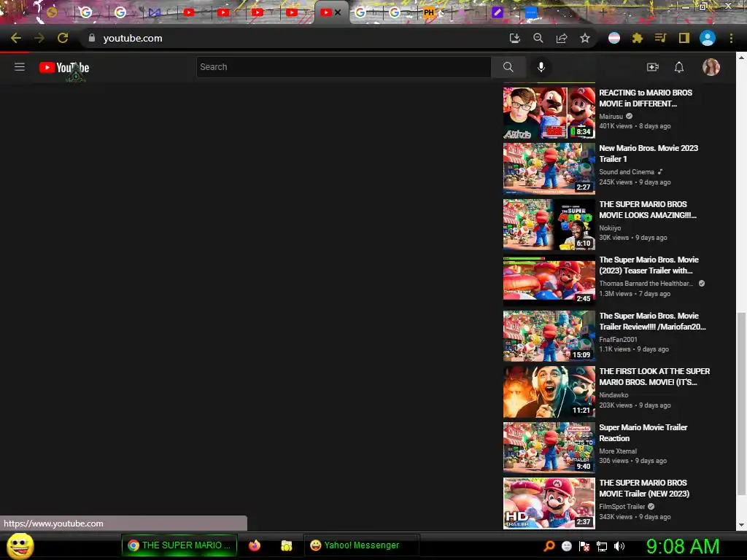Start voice search with the microphone icon
The width and height of the screenshot is (747, 560).
click(541, 67)
